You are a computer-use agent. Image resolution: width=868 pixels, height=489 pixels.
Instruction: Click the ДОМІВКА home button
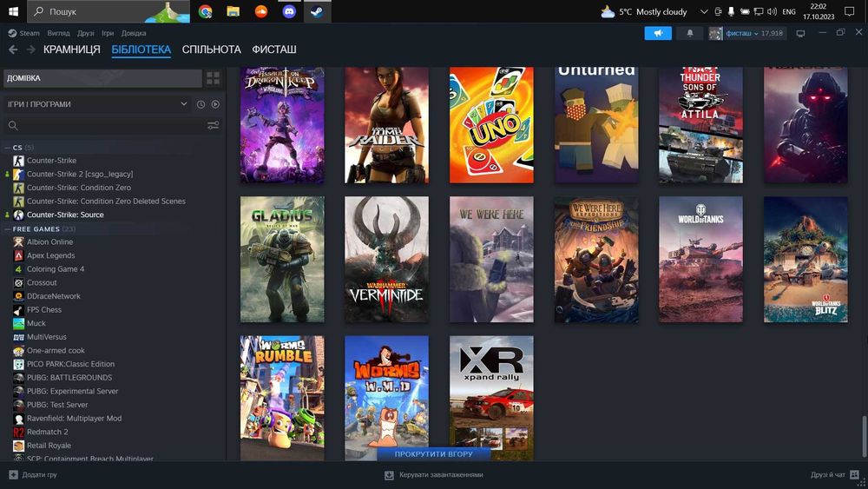click(x=102, y=78)
